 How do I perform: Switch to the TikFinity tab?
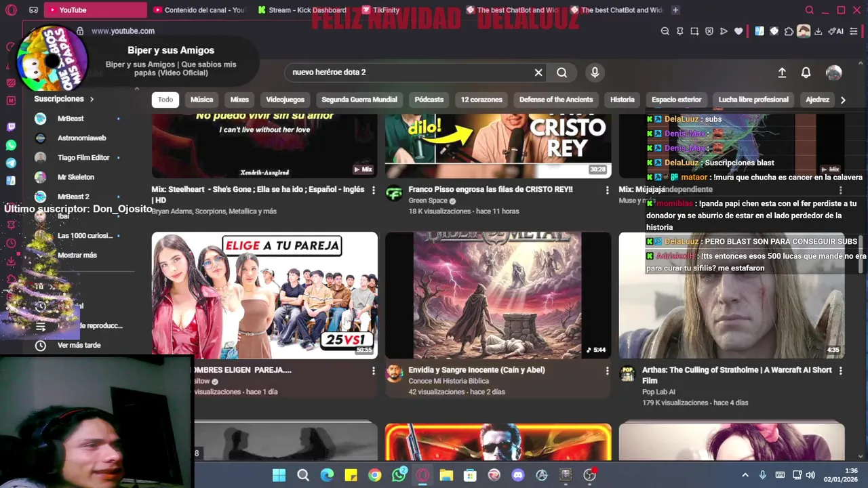coord(387,10)
